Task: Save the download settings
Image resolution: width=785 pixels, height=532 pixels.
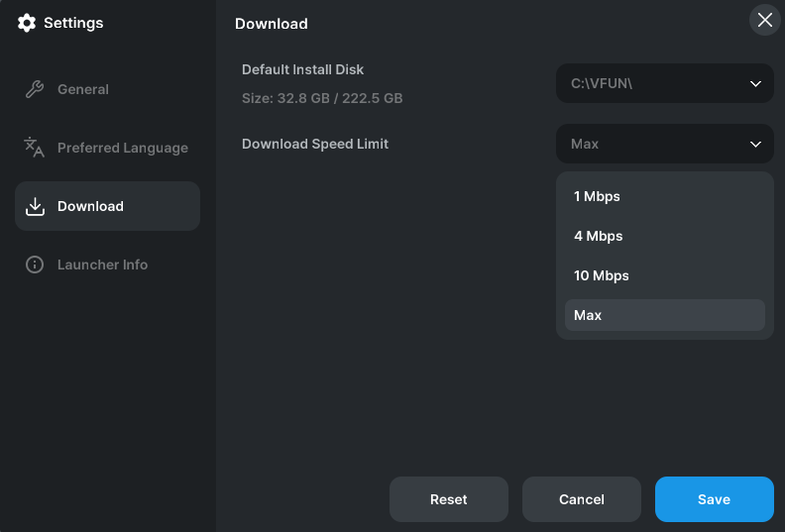Action: coord(715,499)
